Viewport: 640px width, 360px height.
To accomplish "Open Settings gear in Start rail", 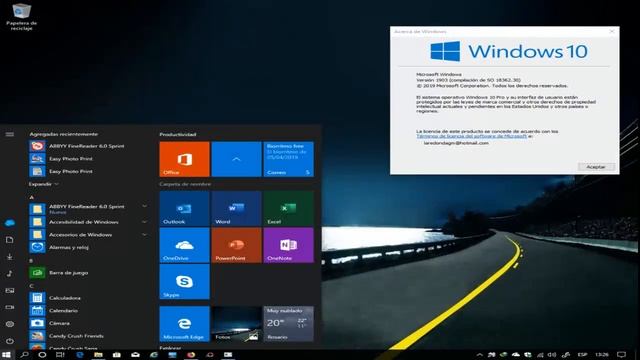I will tap(10, 324).
